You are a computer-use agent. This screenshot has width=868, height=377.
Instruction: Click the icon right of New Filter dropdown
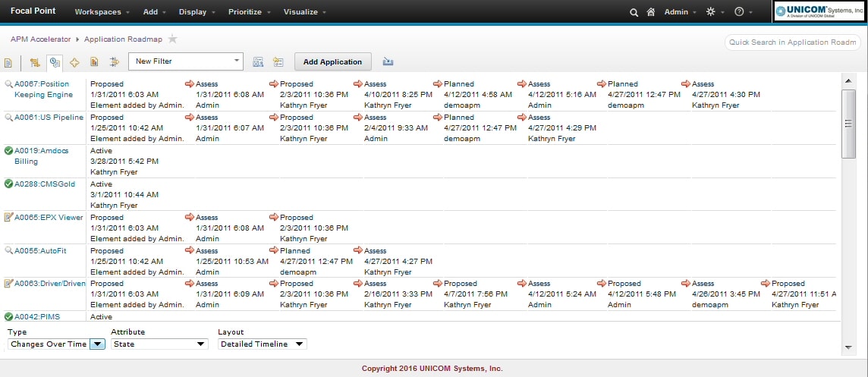(x=258, y=62)
